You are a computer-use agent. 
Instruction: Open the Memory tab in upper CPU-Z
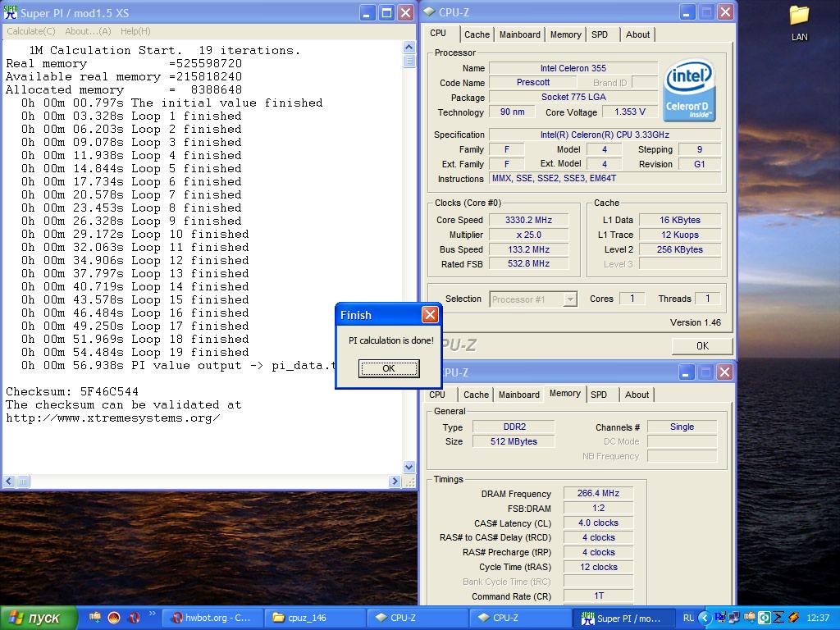[x=565, y=34]
